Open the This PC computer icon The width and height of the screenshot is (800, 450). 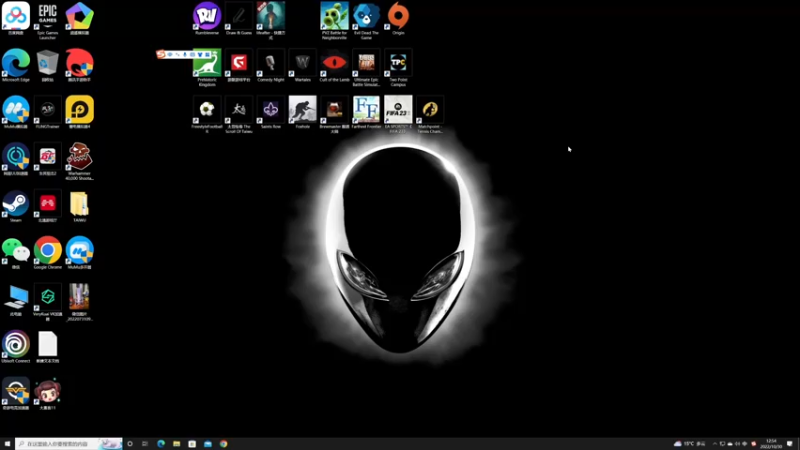(x=16, y=300)
